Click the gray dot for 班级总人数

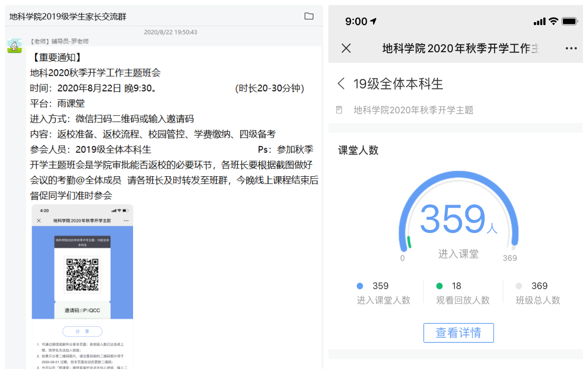click(x=519, y=286)
